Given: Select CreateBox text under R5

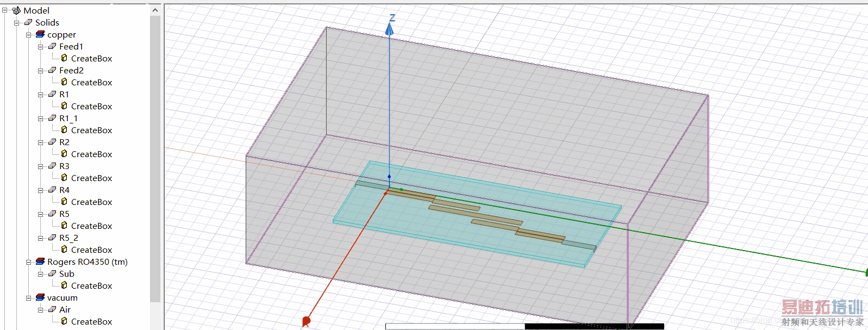Looking at the screenshot, I should point(92,226).
